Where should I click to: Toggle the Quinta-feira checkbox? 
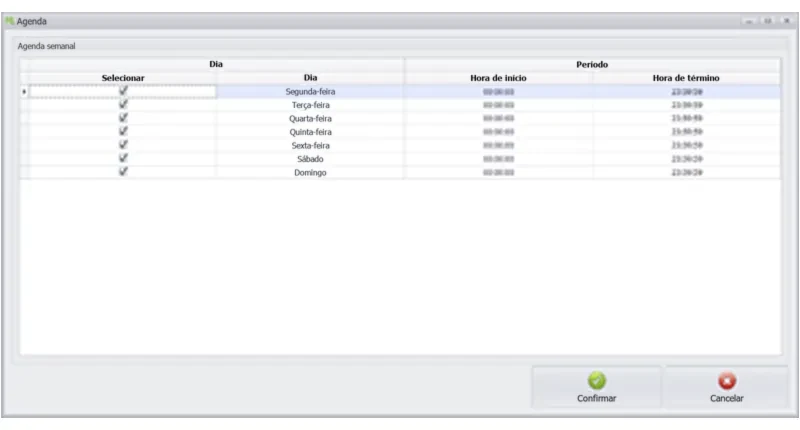click(123, 131)
